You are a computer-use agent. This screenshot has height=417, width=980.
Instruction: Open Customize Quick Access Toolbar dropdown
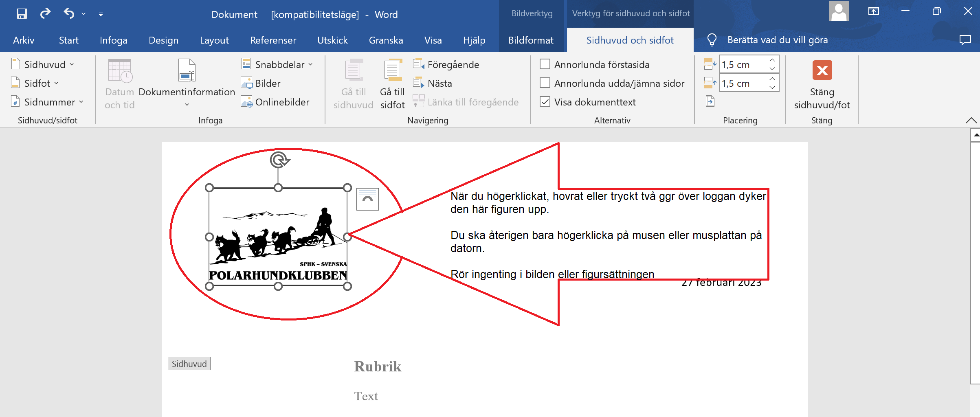(x=101, y=15)
